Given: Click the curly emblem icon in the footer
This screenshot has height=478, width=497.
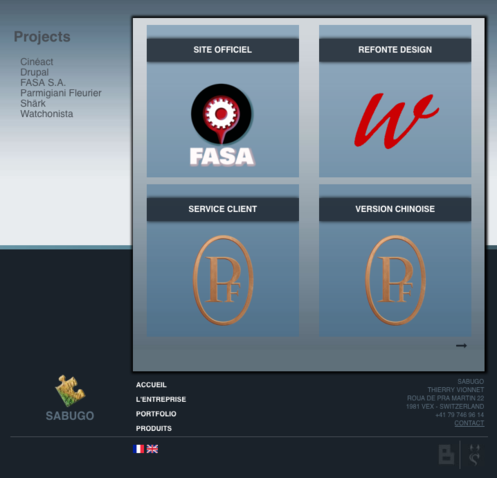Looking at the screenshot, I should (x=474, y=454).
